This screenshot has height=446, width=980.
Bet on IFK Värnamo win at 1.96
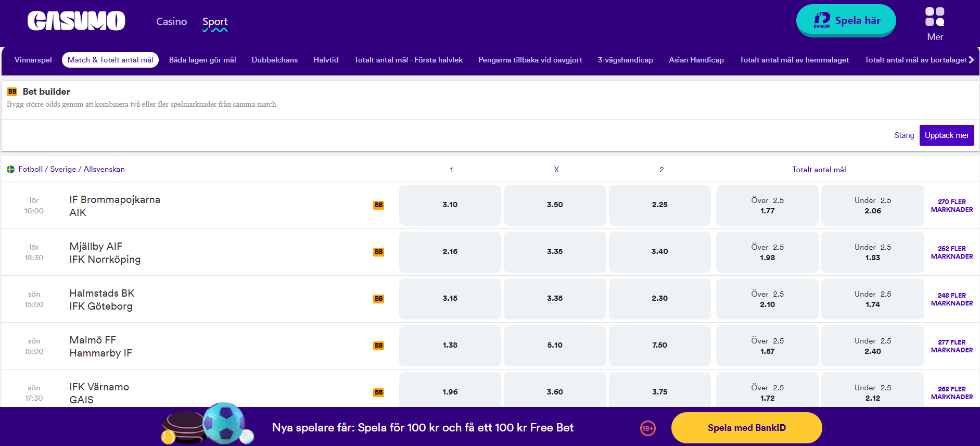[450, 390]
